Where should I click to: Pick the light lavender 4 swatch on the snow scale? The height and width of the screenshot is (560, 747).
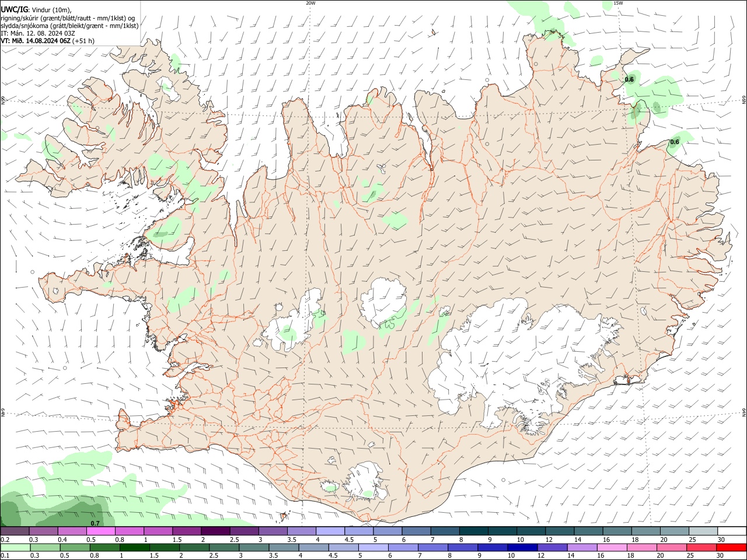[x=330, y=531]
